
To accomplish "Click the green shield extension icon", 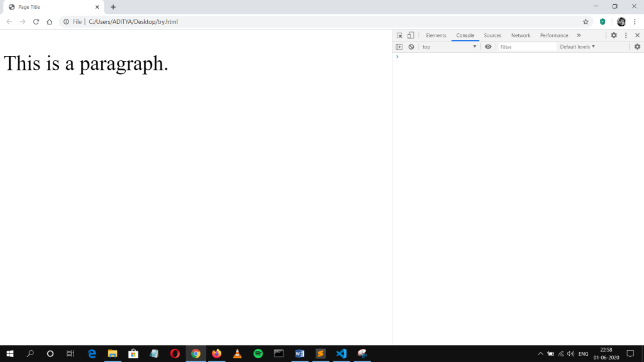I will (602, 21).
